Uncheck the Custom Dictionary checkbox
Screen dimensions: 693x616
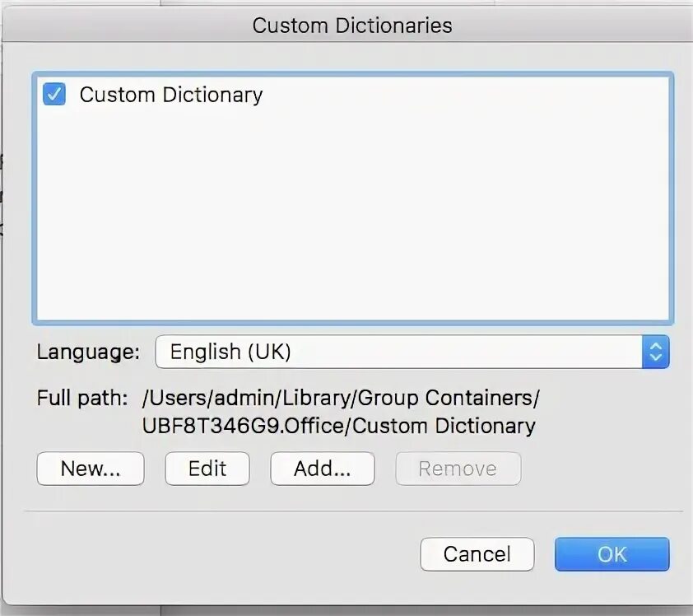54,94
